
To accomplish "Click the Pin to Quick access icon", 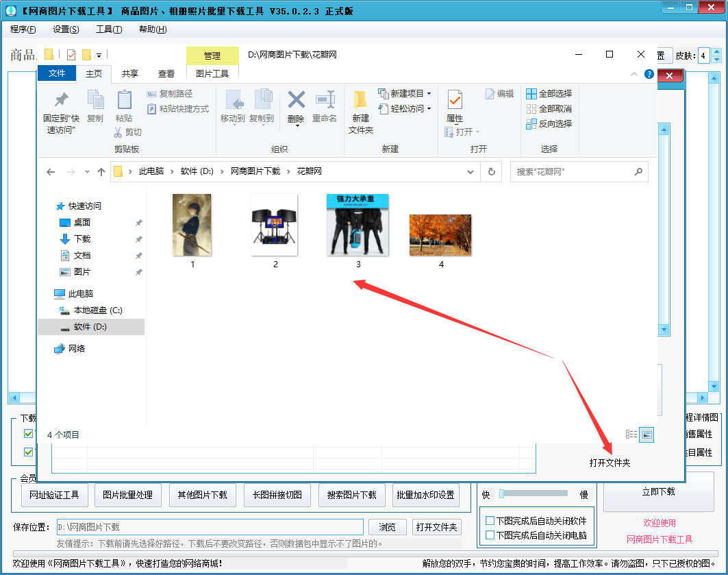I will click(x=61, y=99).
